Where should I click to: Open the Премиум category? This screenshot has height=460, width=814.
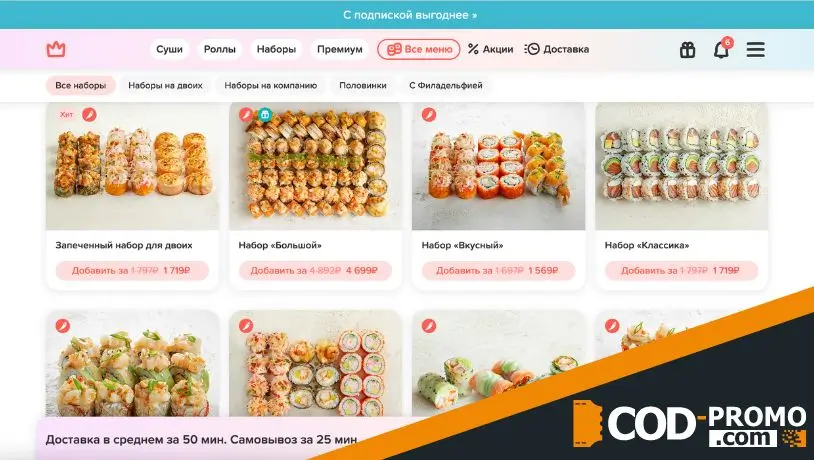pyautogui.click(x=340, y=49)
